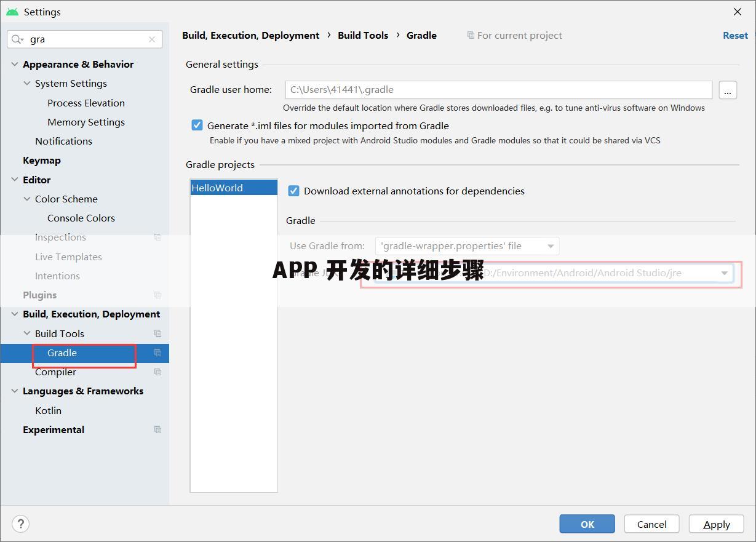This screenshot has height=542, width=756.
Task: Click the project-level icon on Gradle row
Action: [157, 353]
